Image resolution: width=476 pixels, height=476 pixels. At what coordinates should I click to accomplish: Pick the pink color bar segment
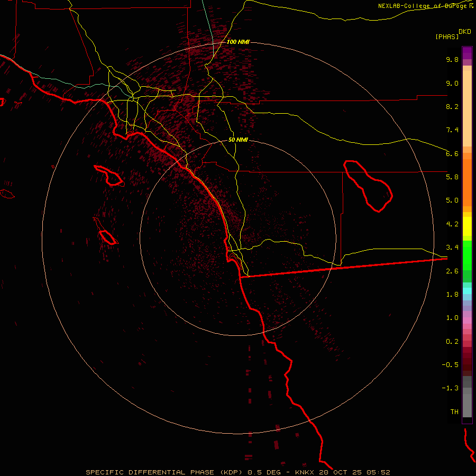tap(467, 321)
